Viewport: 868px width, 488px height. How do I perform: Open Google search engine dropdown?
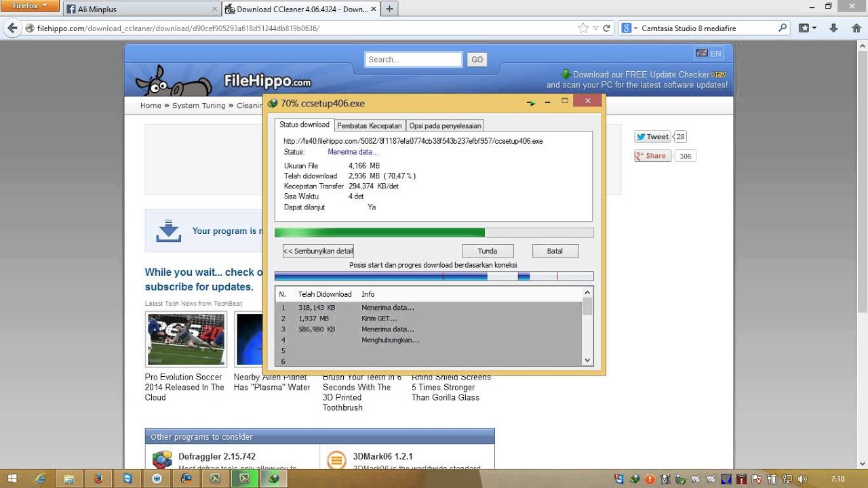[629, 28]
